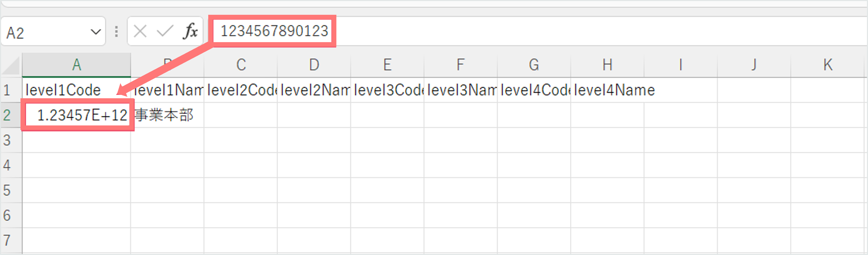868x255 pixels.
Task: Click cell showing 1.23457E+12
Action: tap(77, 115)
